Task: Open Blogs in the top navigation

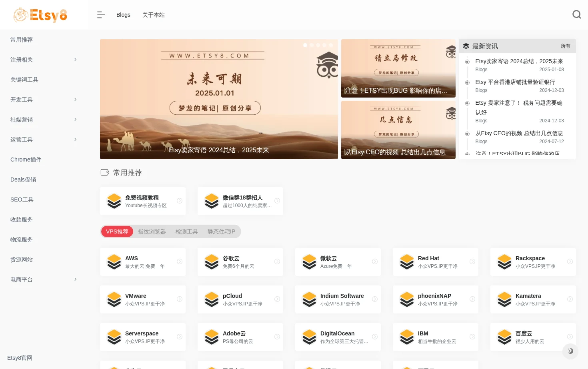Action: (x=123, y=15)
